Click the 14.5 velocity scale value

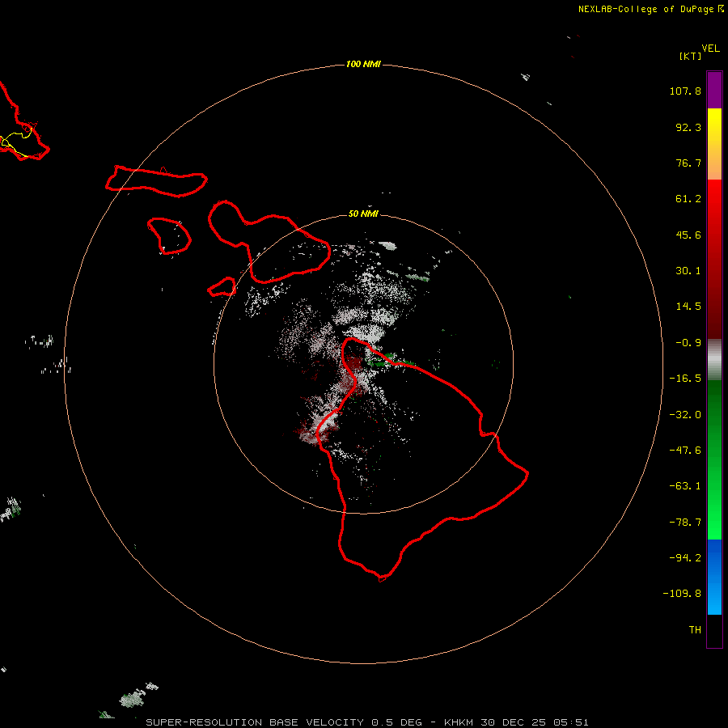tap(688, 307)
